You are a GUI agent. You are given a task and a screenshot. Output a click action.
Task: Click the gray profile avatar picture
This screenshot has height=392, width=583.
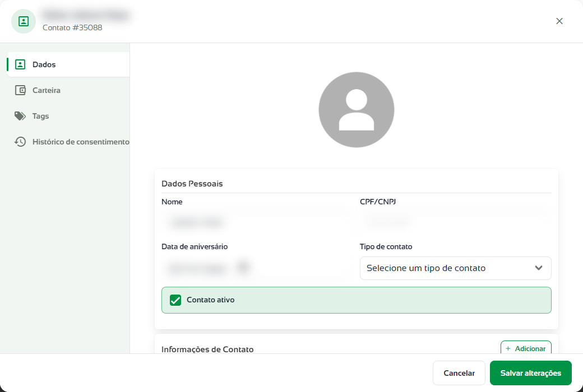coord(356,110)
